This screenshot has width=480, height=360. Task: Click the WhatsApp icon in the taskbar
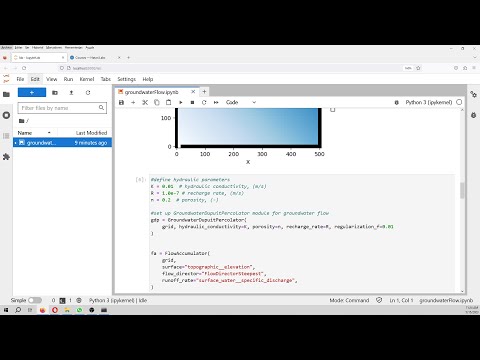tap(79, 310)
